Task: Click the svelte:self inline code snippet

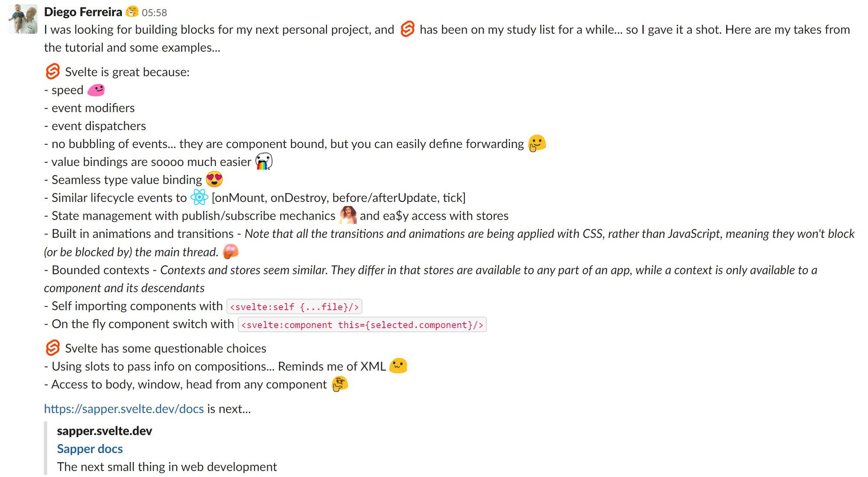Action: [294, 307]
